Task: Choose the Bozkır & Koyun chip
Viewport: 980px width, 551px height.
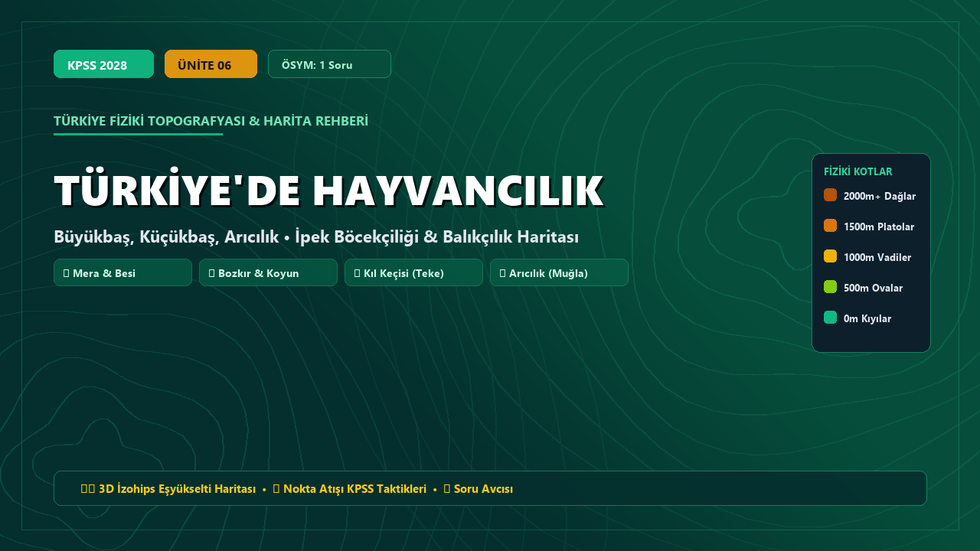Action: pyautogui.click(x=268, y=272)
